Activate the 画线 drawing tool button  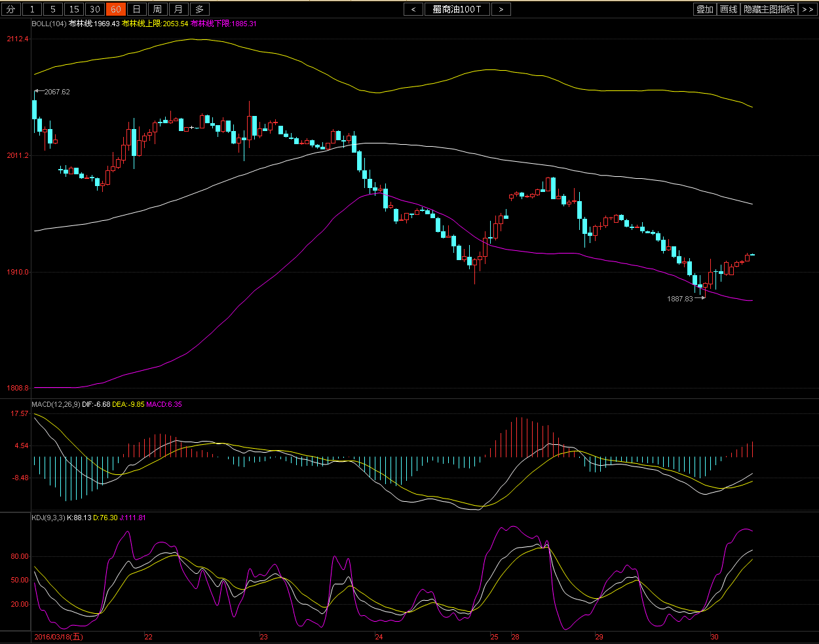[x=729, y=9]
